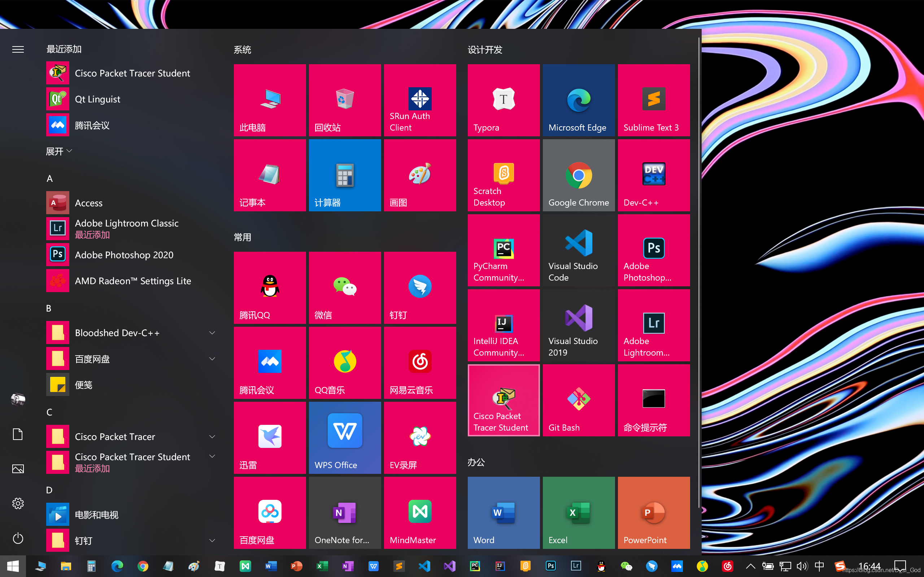Launch Visual Studio Code tile
924x577 pixels.
579,250
